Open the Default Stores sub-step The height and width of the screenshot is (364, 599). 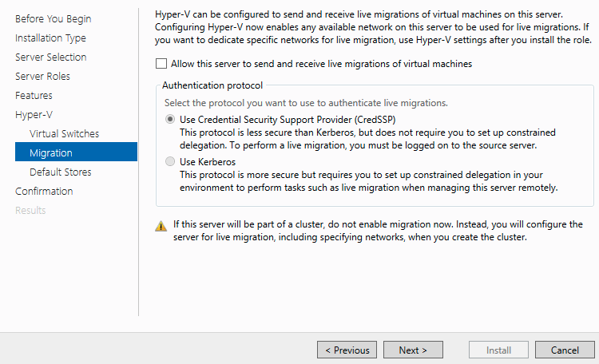tap(61, 172)
